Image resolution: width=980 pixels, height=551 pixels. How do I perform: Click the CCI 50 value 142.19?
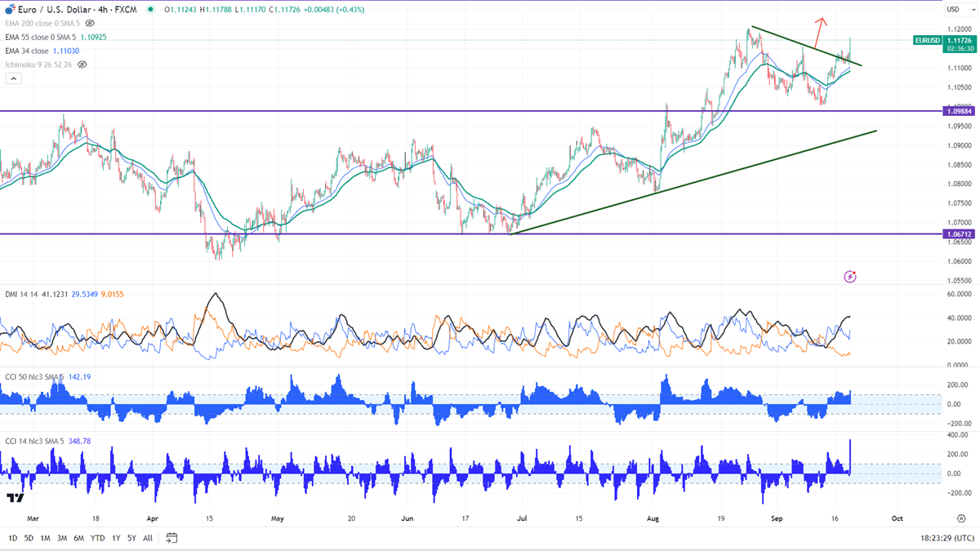(78, 377)
